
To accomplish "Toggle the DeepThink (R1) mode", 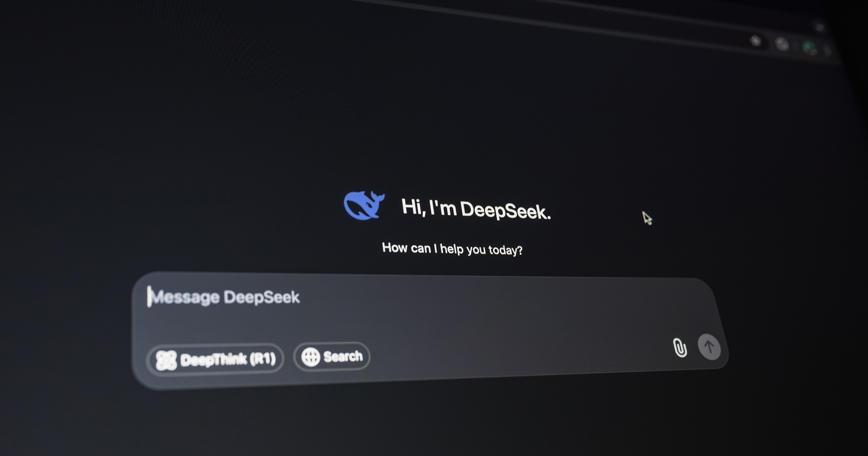I will coord(215,359).
